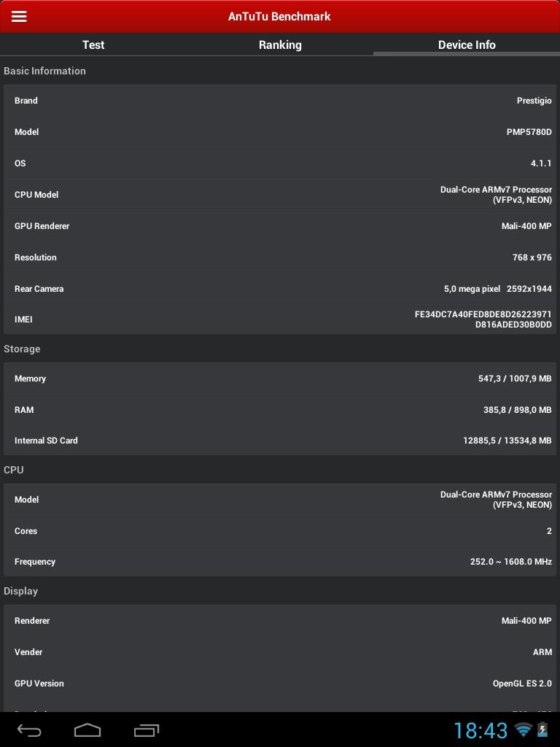
Task: Switch to the Ranking tab
Action: click(280, 44)
